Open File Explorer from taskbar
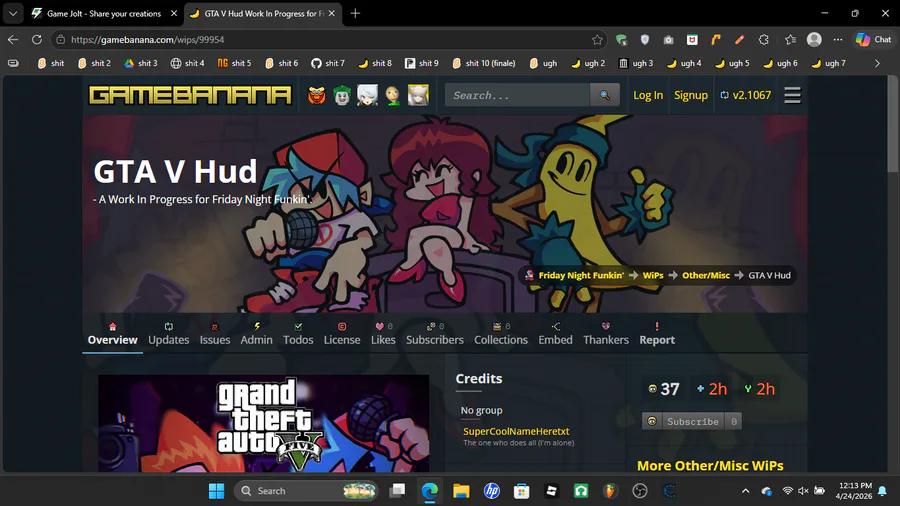 click(461, 491)
